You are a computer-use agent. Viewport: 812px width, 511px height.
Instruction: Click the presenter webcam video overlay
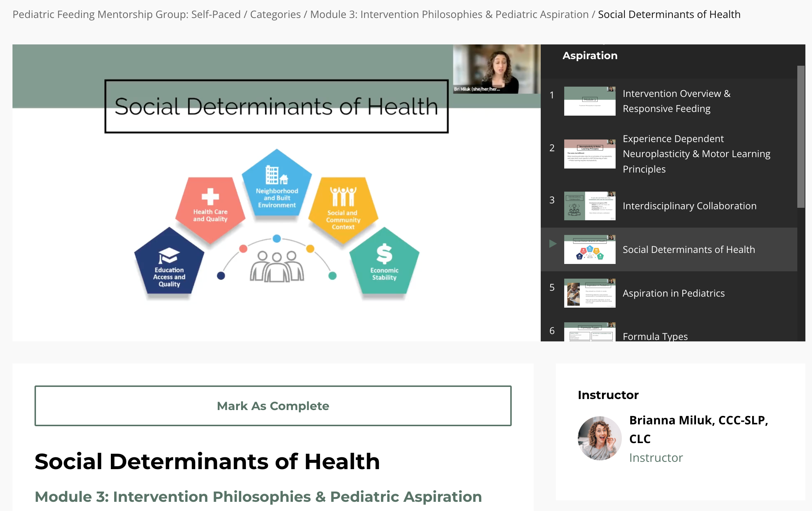pos(496,69)
